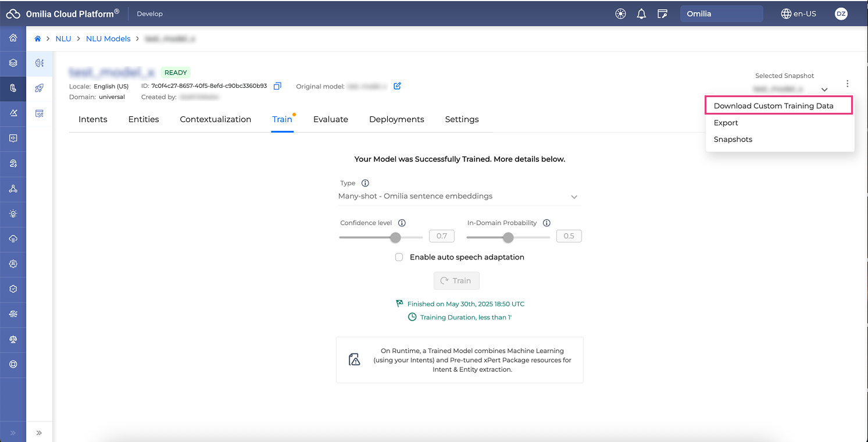Open the connected nodes icon in the sidebar
The height and width of the screenshot is (442, 868).
[x=13, y=188]
